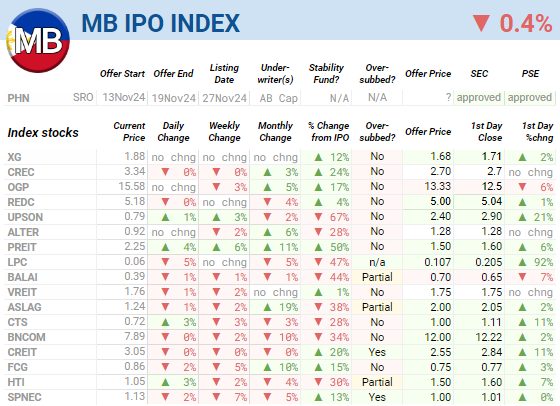
Task: Click CREIT Yes oversubbed cell
Action: tap(377, 352)
